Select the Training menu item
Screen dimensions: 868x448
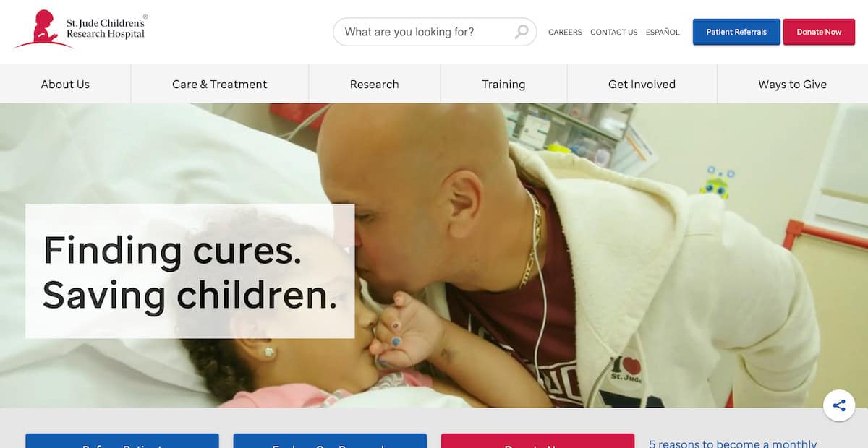pos(503,84)
